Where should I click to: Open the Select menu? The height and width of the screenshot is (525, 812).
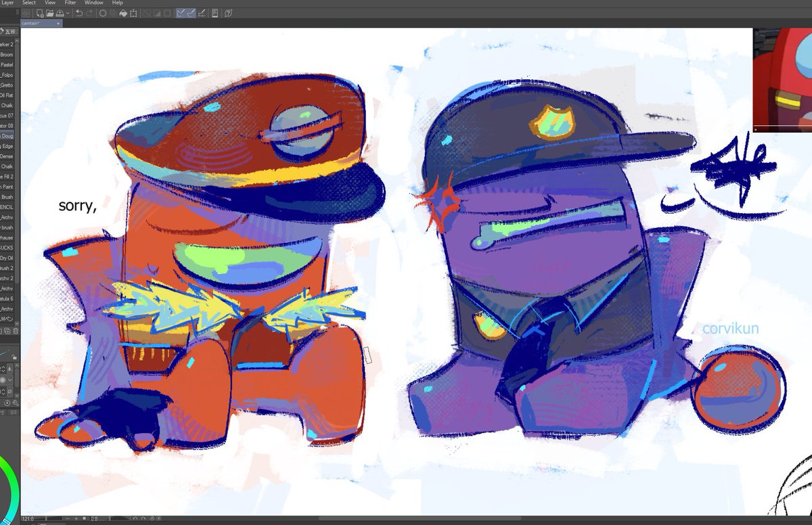click(x=29, y=3)
